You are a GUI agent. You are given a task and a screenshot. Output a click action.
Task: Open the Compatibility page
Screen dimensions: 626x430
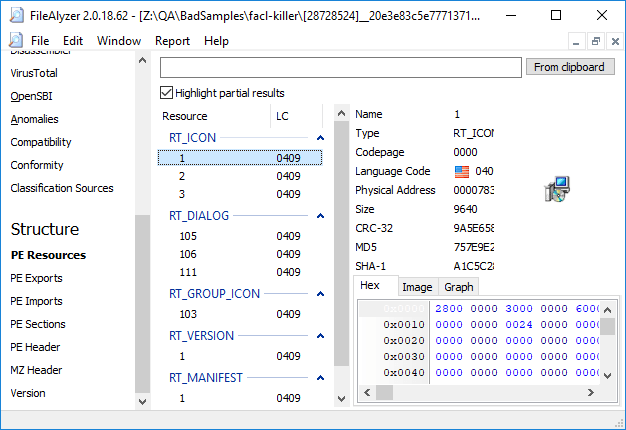click(x=41, y=142)
